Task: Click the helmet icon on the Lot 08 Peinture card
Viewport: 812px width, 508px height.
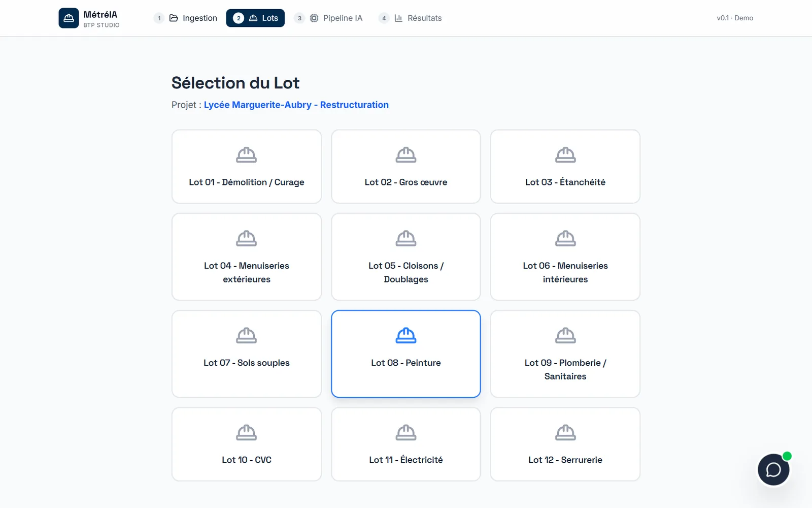Action: click(x=406, y=335)
